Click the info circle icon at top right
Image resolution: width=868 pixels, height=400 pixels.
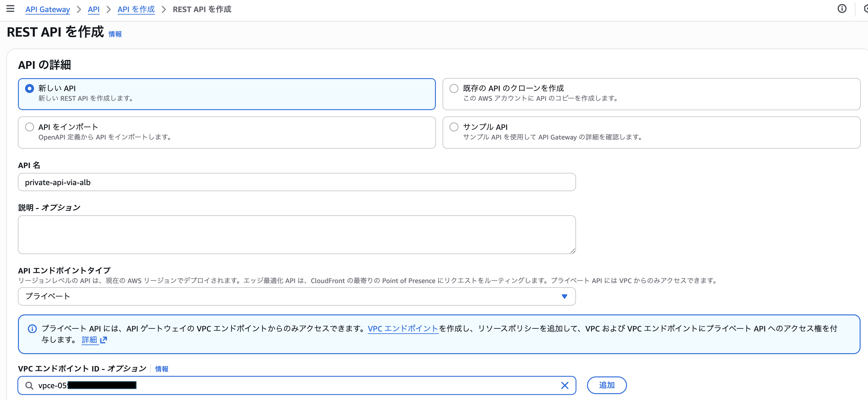tap(842, 9)
